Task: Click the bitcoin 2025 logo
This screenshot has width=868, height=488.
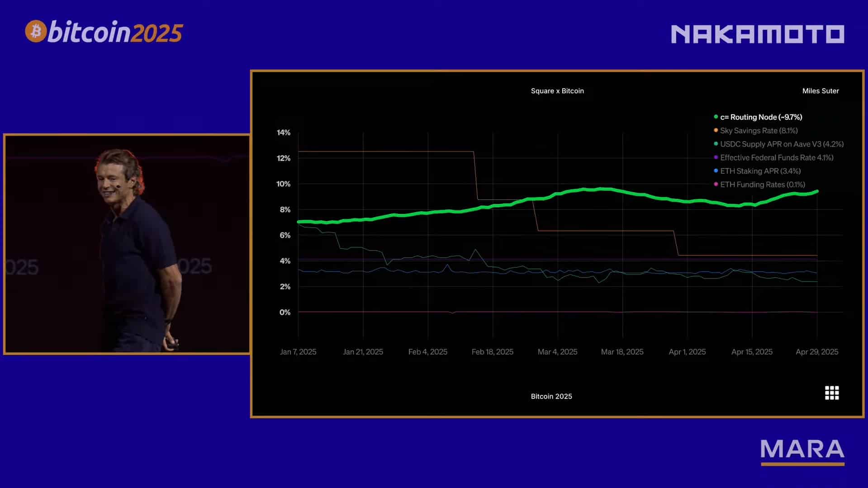Action: coord(104,32)
